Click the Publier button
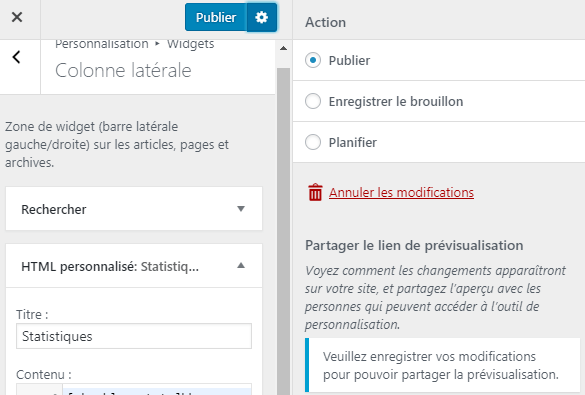 pos(216,18)
